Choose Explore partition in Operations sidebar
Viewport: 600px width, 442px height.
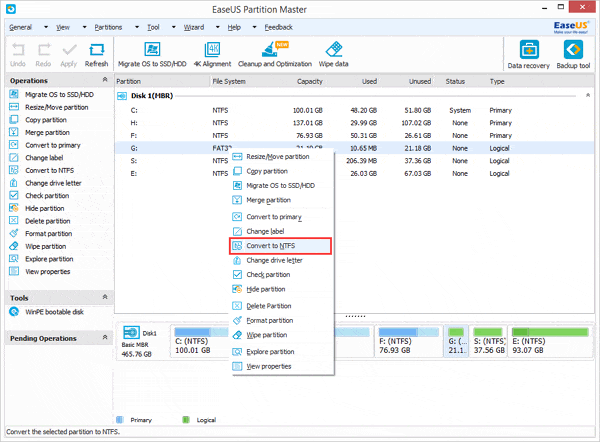click(49, 259)
